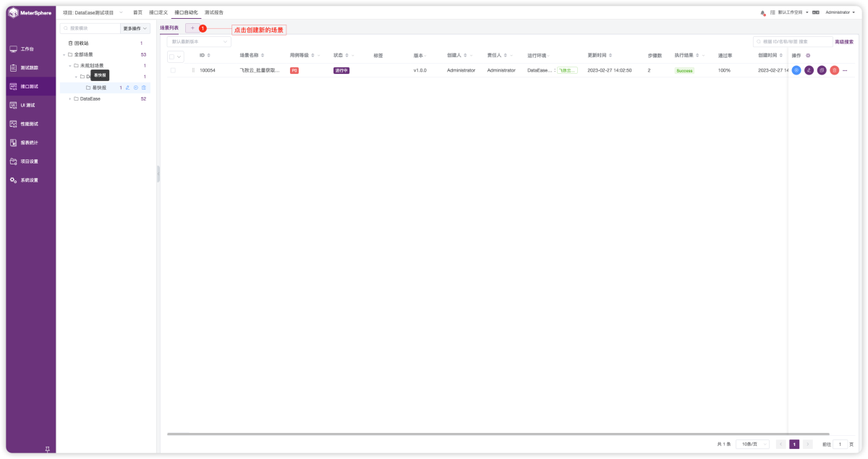Open more actions ellipsis for scenario 100054
Screen dimensions: 868x459
pyautogui.click(x=845, y=70)
